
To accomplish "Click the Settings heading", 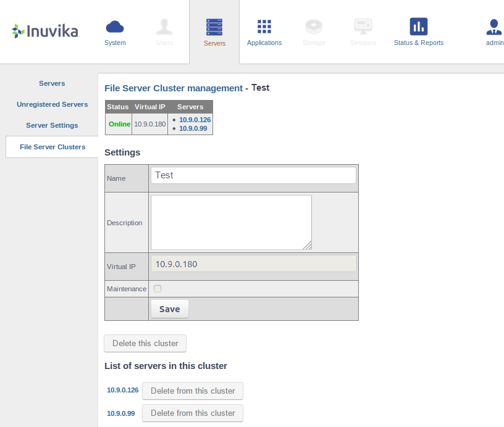I will pos(122,152).
